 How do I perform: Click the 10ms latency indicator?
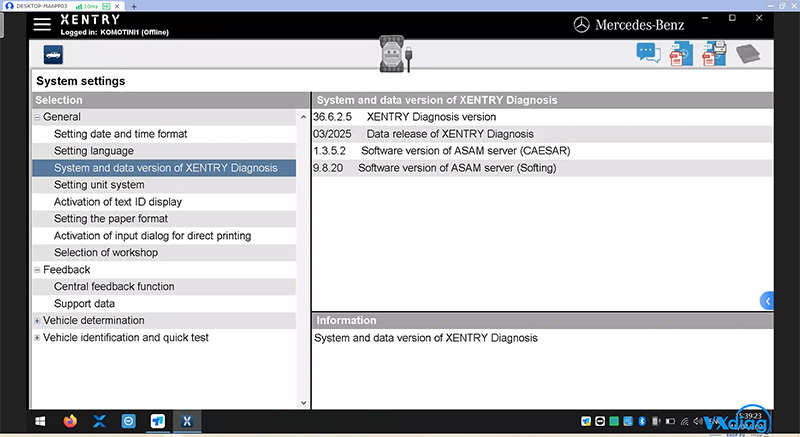pyautogui.click(x=87, y=6)
